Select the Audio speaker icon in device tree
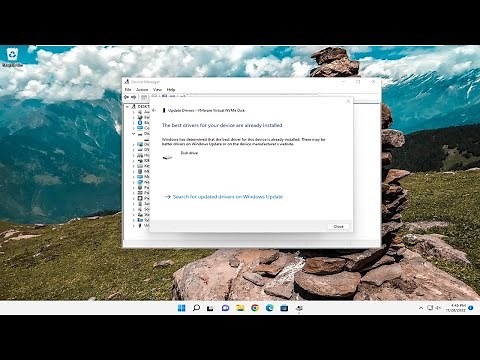The height and width of the screenshot is (360, 480). [140, 112]
